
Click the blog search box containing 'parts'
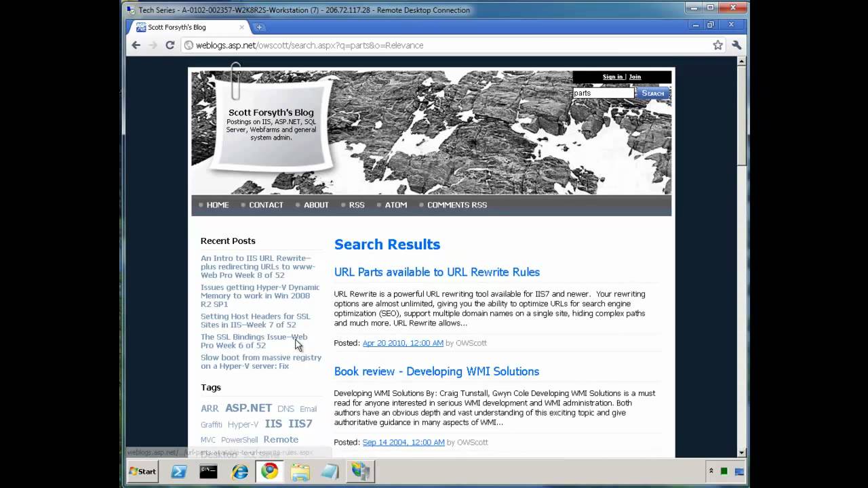(604, 93)
